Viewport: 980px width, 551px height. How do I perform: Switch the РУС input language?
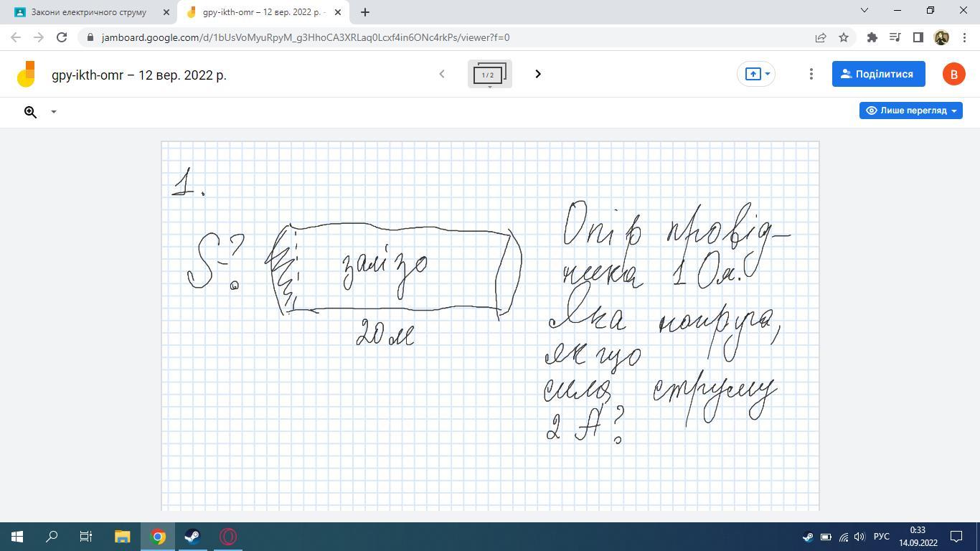(x=882, y=537)
